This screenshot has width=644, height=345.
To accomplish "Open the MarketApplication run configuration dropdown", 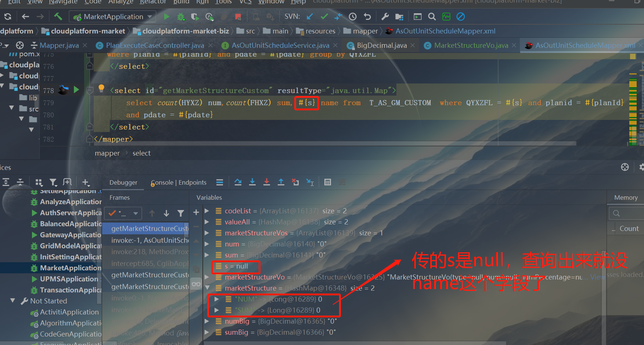I will [x=149, y=17].
